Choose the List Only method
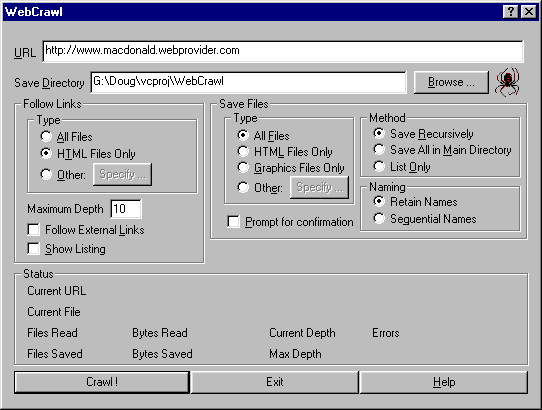Viewport: 542px width, 410px height. (402, 167)
